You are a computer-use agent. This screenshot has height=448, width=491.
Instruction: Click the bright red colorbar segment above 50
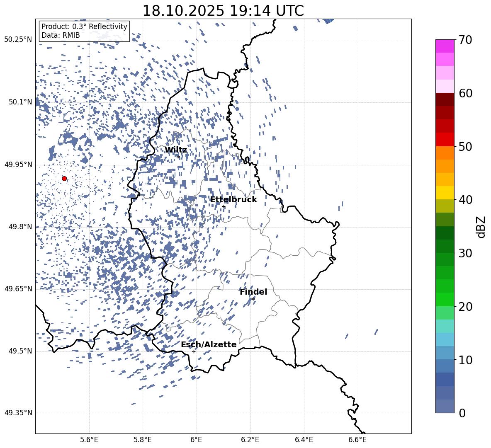pos(445,140)
